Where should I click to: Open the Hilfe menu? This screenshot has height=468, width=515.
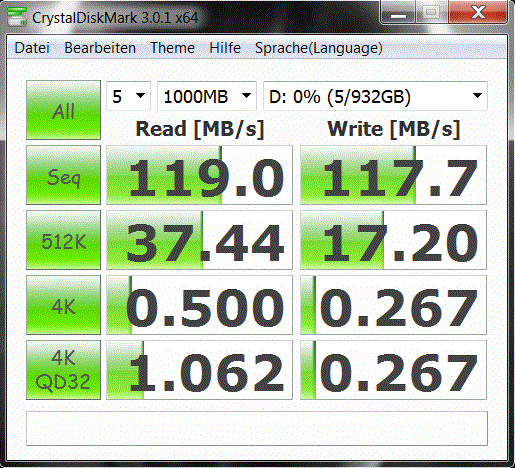(225, 48)
